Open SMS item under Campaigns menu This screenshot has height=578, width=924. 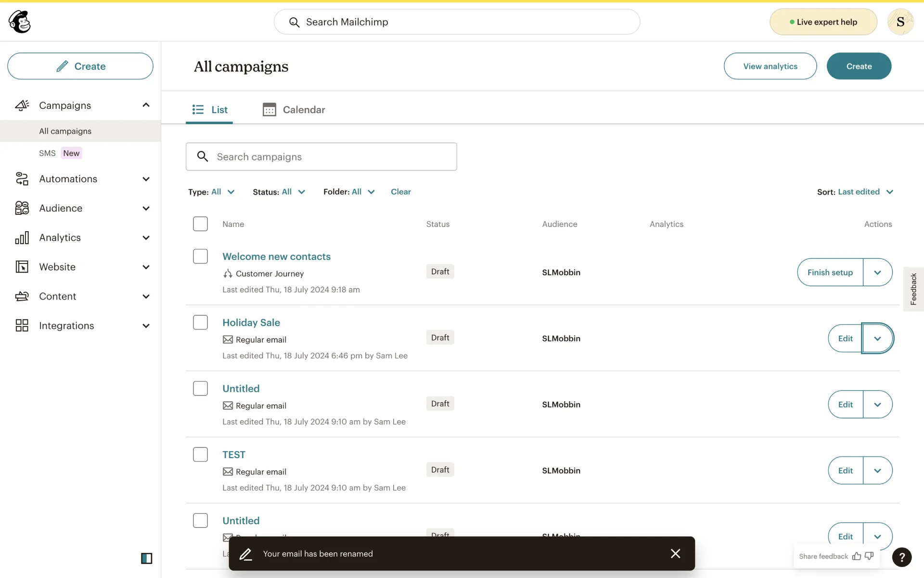tap(48, 153)
